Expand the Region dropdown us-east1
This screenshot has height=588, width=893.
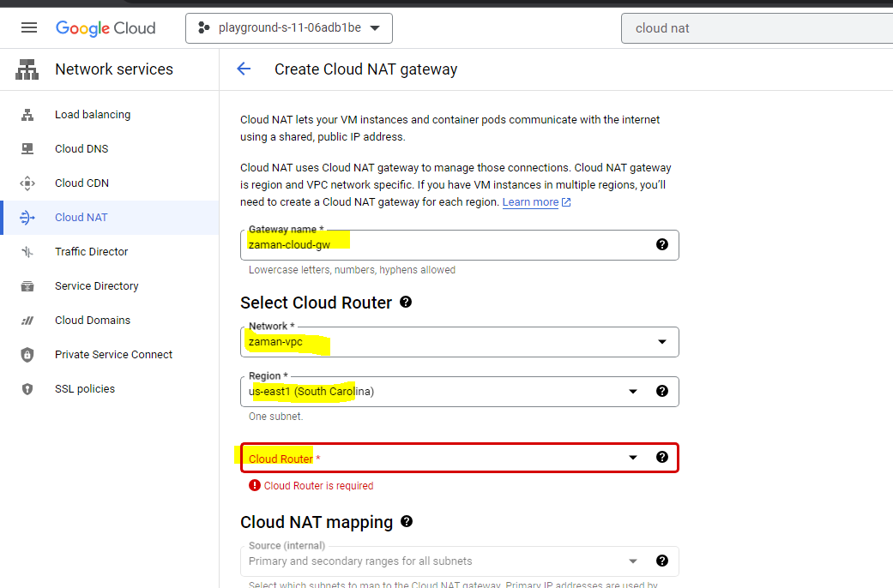tap(442, 391)
